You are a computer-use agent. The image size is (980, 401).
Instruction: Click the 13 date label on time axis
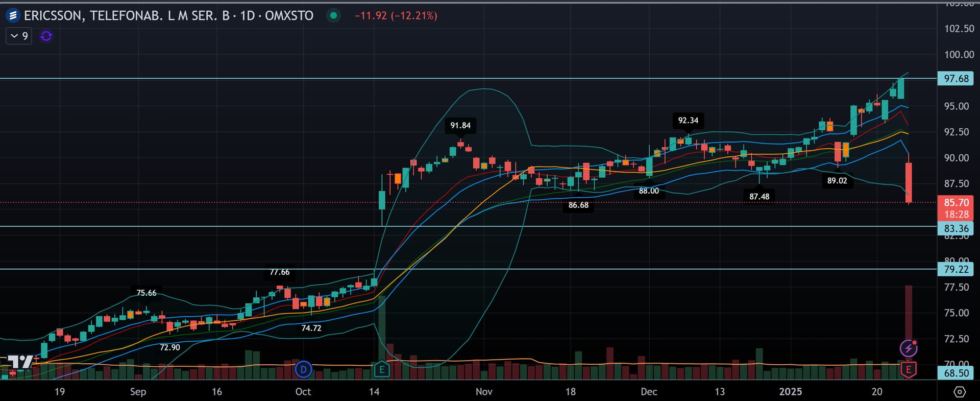pyautogui.click(x=720, y=392)
